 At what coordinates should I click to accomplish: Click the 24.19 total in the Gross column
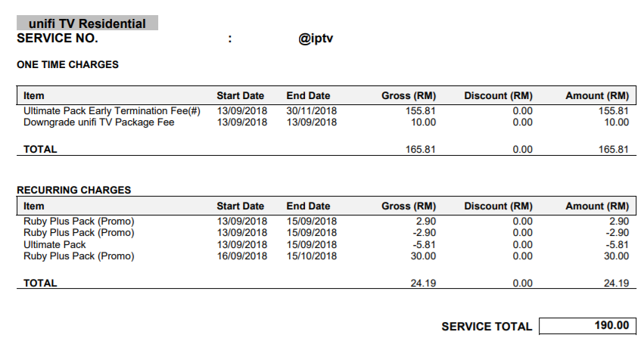(421, 284)
